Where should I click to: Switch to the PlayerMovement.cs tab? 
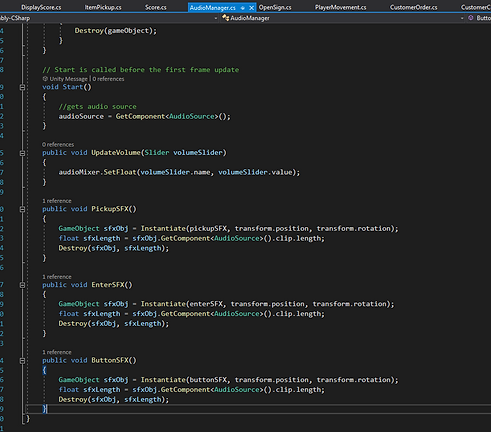point(340,7)
